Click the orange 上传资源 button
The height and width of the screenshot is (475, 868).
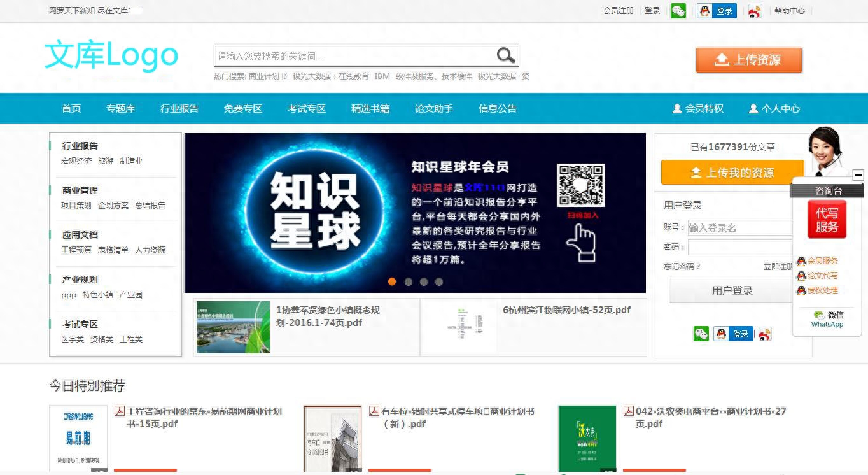click(x=749, y=60)
